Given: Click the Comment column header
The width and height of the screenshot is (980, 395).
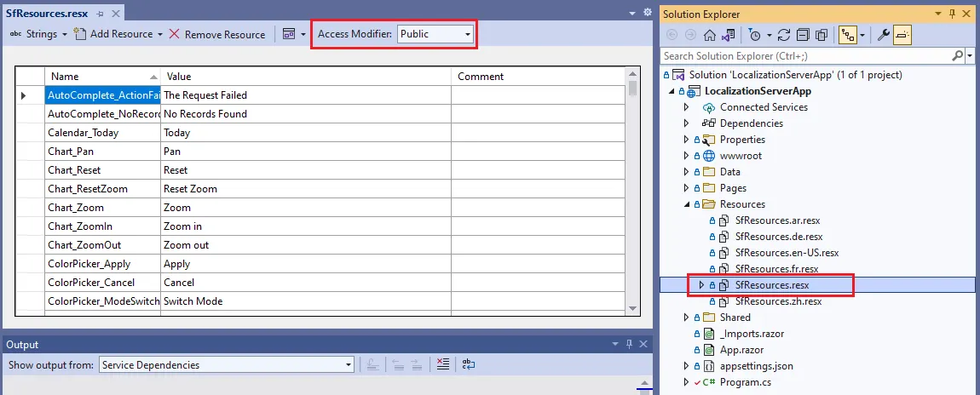Looking at the screenshot, I should [538, 76].
